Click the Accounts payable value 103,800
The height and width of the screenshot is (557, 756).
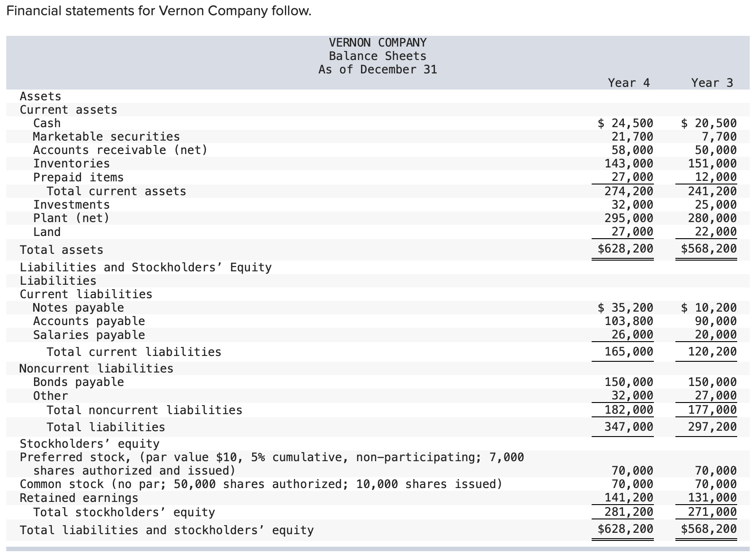coord(629,321)
